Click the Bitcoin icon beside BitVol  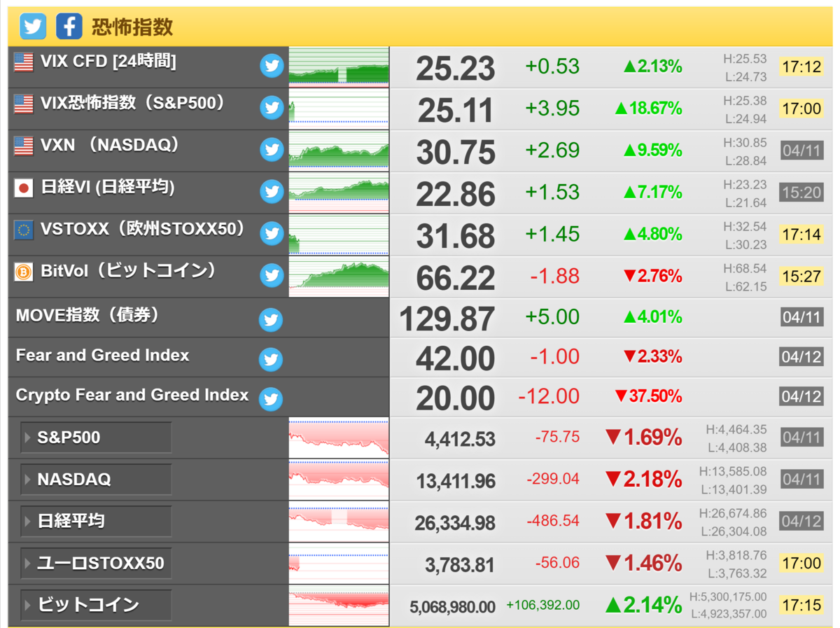click(x=23, y=272)
